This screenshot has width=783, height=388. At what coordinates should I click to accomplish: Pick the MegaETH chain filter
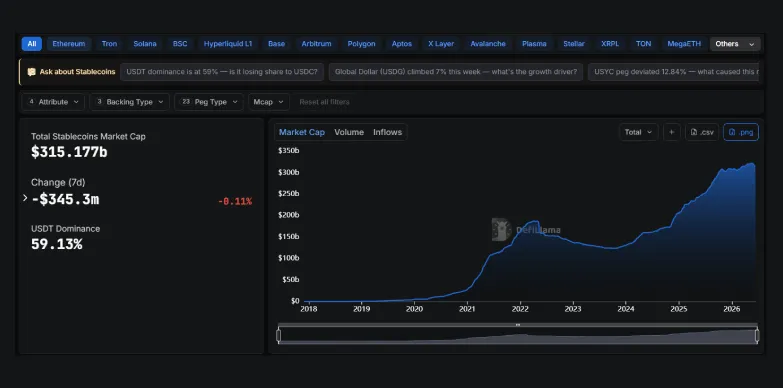pyautogui.click(x=684, y=44)
